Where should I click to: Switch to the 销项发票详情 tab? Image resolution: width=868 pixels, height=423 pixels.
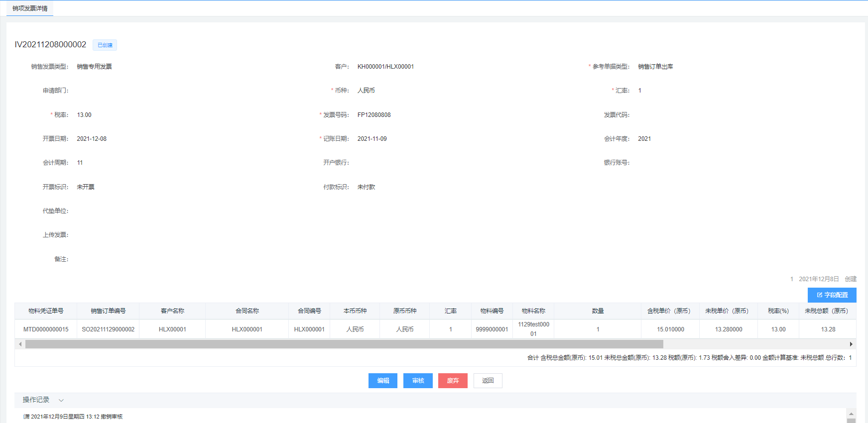30,8
